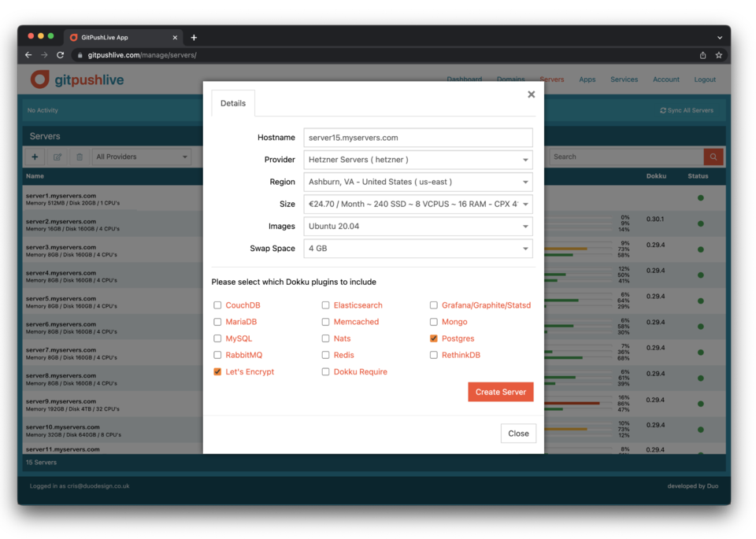Click the delete server trash icon
The width and height of the screenshot is (756, 539).
coord(80,157)
